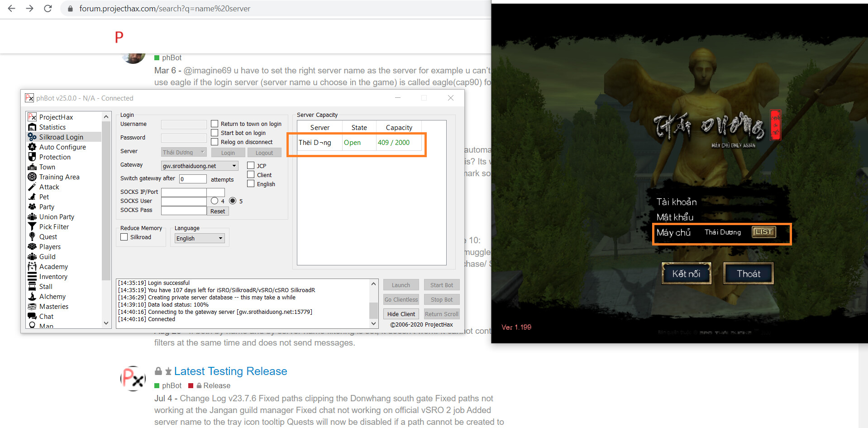This screenshot has height=428, width=868.
Task: Open the Protection shield icon
Action: (x=32, y=157)
